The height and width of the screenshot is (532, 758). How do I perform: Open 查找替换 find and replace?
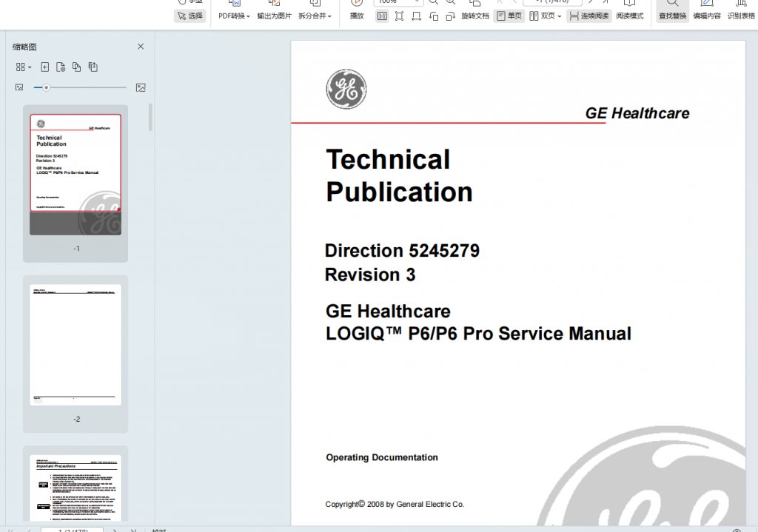[672, 16]
